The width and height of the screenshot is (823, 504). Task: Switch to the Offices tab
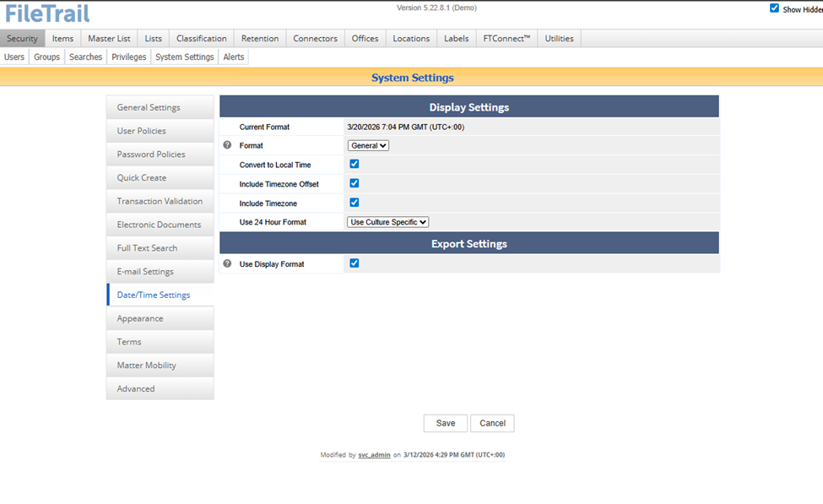[x=365, y=38]
